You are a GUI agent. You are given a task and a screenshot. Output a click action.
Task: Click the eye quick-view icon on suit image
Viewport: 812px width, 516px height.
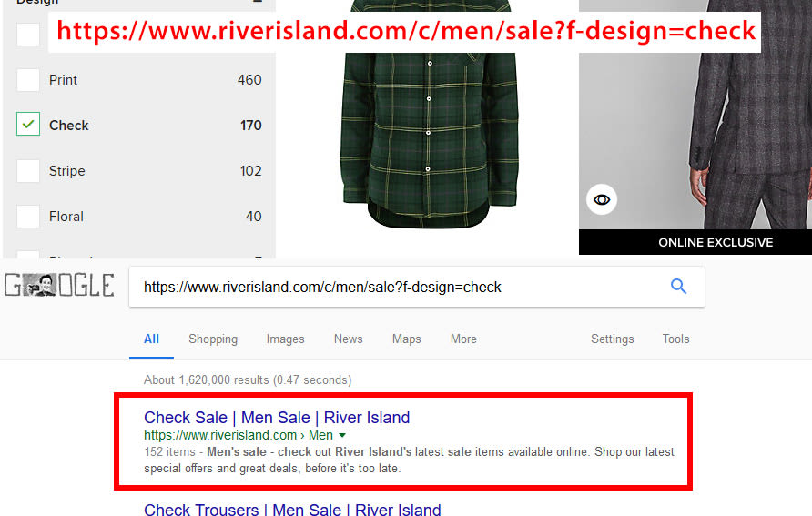[601, 200]
